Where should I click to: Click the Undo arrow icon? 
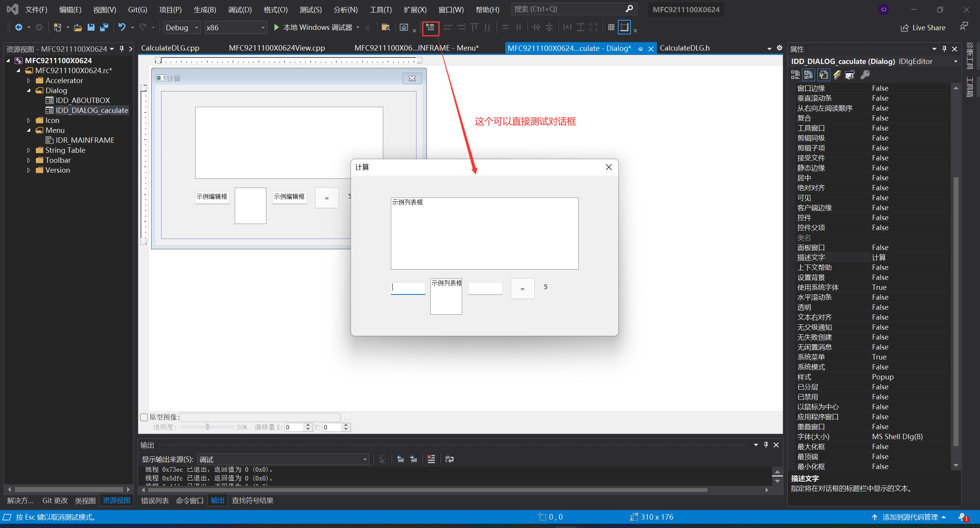tap(122, 28)
